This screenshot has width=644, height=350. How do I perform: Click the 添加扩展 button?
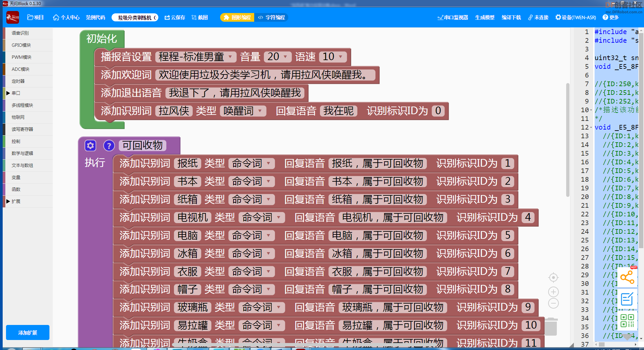(x=28, y=333)
